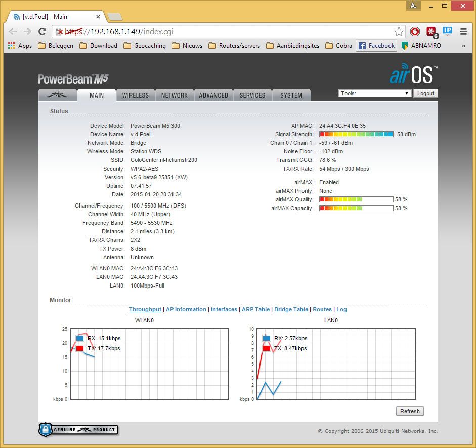Go to the SYSTEM tab
This screenshot has width=476, height=448.
click(x=291, y=95)
